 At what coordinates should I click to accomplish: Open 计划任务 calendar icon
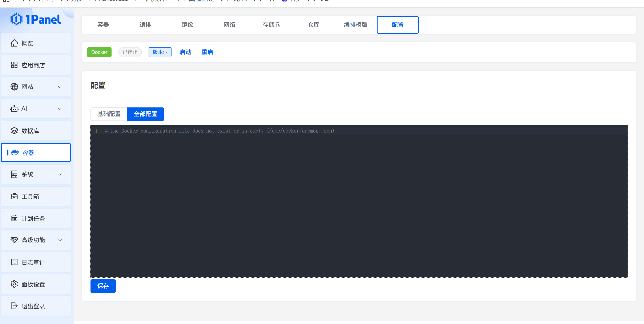pos(14,218)
